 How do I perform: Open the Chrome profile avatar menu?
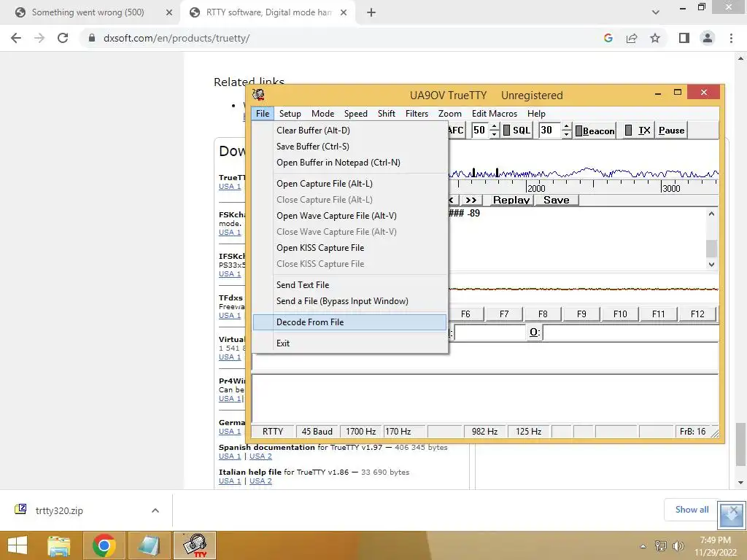pyautogui.click(x=708, y=38)
